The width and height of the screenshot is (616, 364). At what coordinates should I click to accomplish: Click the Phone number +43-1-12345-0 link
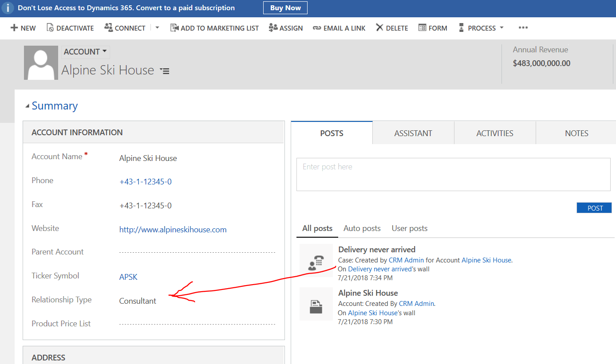pyautogui.click(x=146, y=182)
